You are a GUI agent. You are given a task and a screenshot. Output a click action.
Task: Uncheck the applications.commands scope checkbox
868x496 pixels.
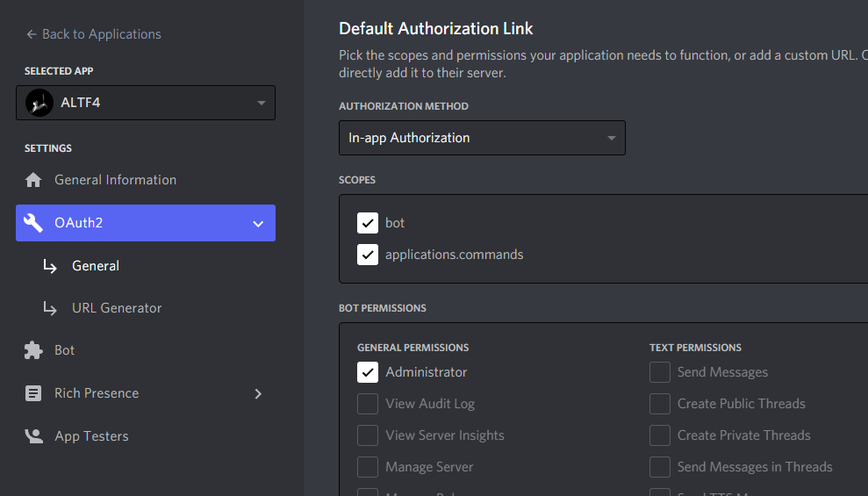click(368, 255)
